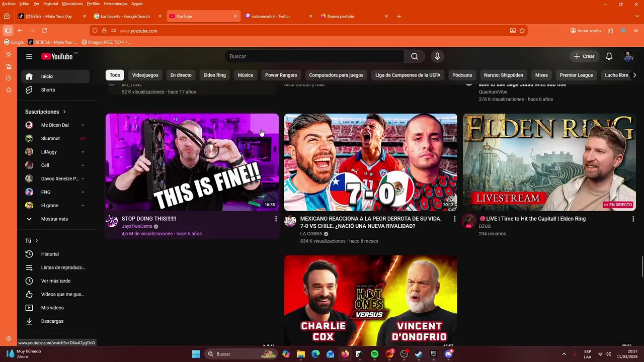
Task: Open Charlie Cox Hot Ones thumbnail
Action: coord(371,301)
